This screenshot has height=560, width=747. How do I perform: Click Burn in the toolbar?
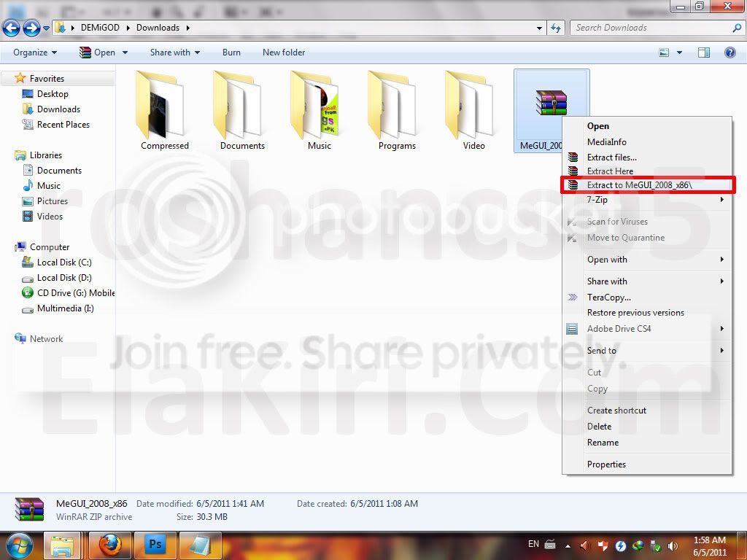[231, 52]
